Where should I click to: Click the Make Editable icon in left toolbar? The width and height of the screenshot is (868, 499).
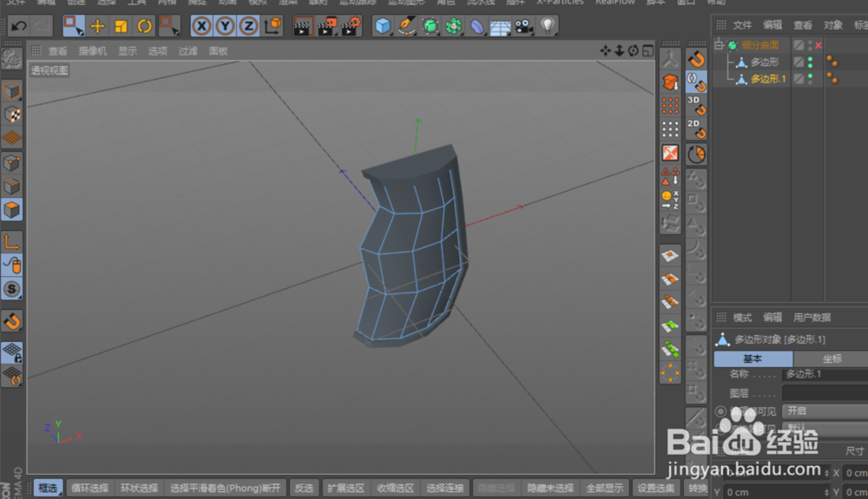(11, 59)
